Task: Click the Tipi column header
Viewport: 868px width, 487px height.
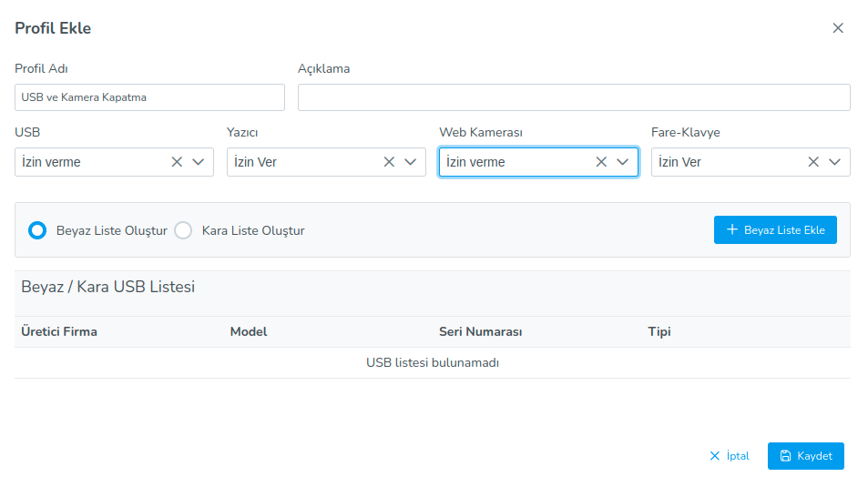Action: 659,331
